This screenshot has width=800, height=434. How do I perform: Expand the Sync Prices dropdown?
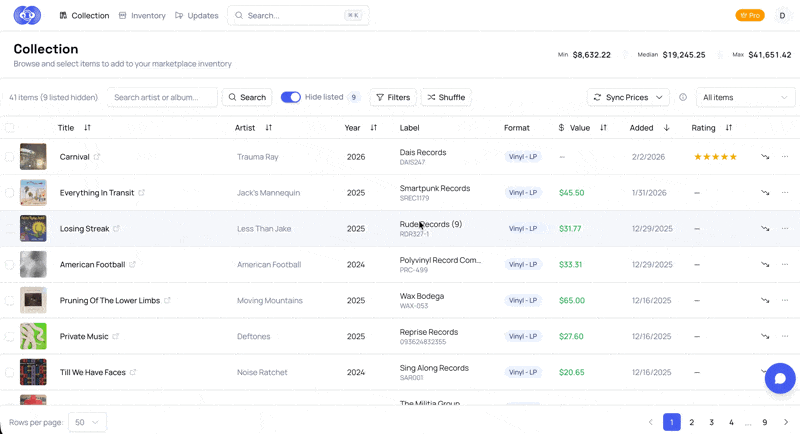point(628,97)
